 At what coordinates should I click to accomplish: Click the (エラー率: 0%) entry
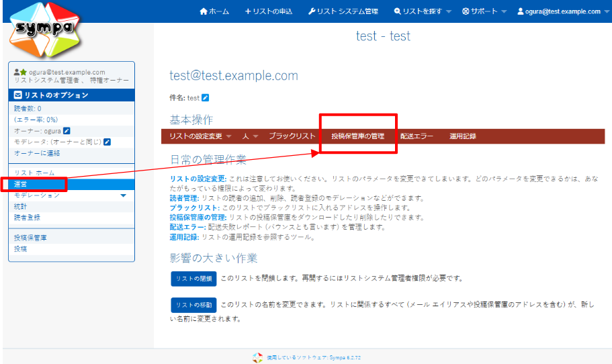pyautogui.click(x=36, y=120)
